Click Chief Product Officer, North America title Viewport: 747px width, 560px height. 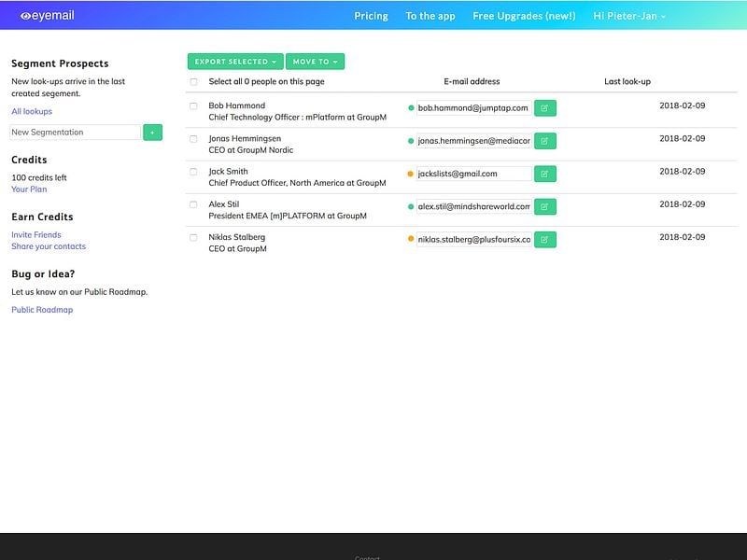tap(297, 183)
